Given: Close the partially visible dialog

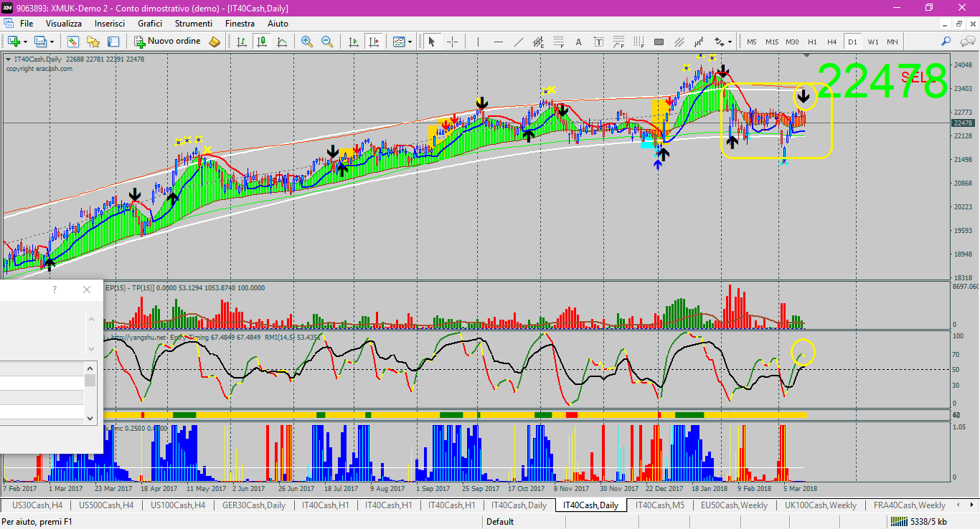Looking at the screenshot, I should (87, 290).
